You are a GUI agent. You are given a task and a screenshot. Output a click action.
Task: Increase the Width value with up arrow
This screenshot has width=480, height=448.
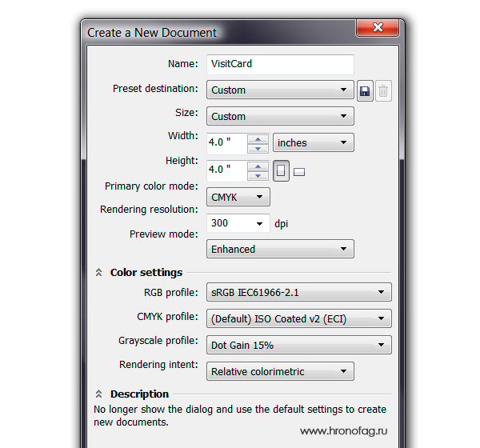[258, 138]
